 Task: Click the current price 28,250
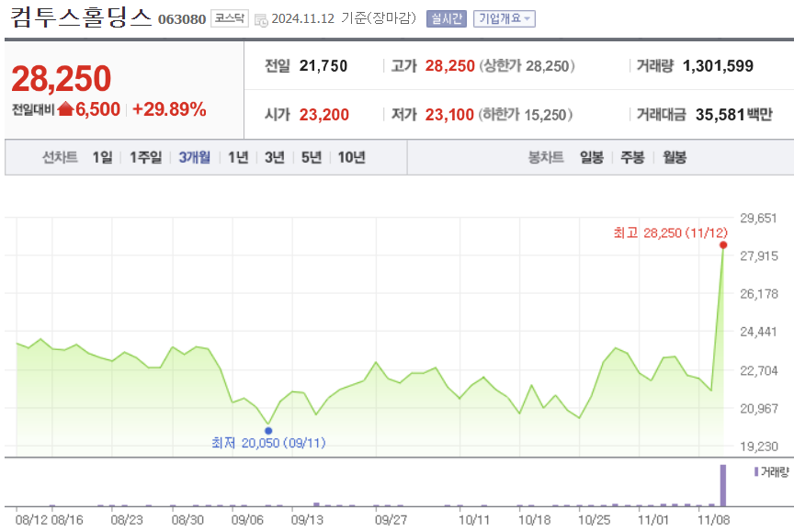tap(62, 78)
